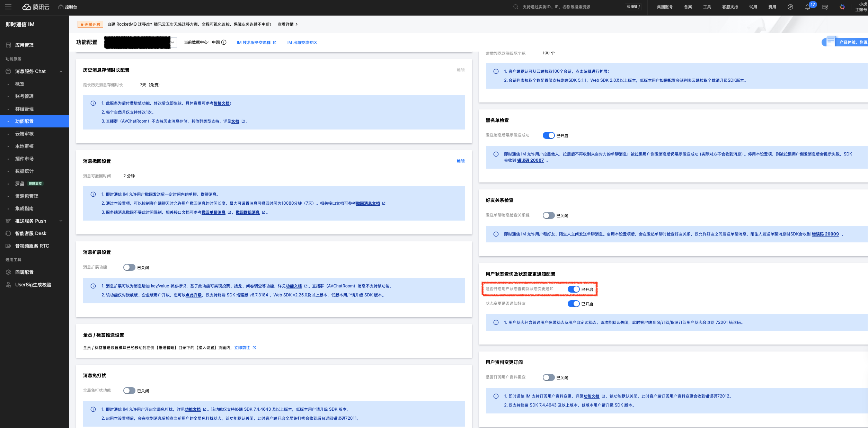This screenshot has height=428, width=868.
Task: Expand the 推送服务 Push menu
Action: pos(61,221)
